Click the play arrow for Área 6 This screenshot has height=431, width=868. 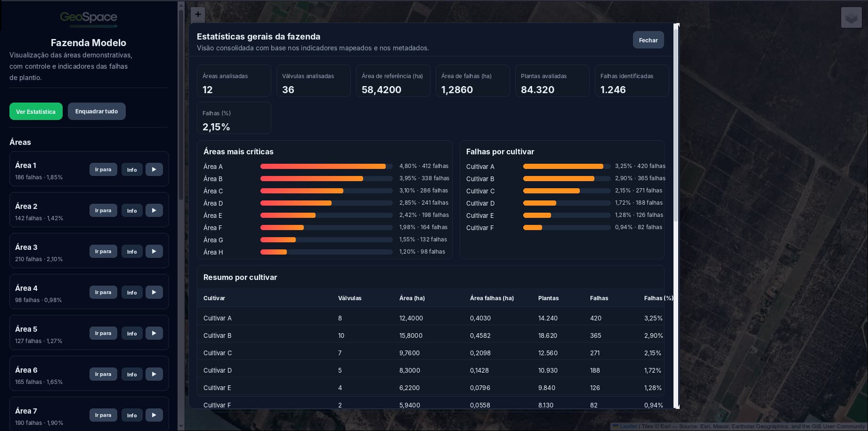click(154, 374)
